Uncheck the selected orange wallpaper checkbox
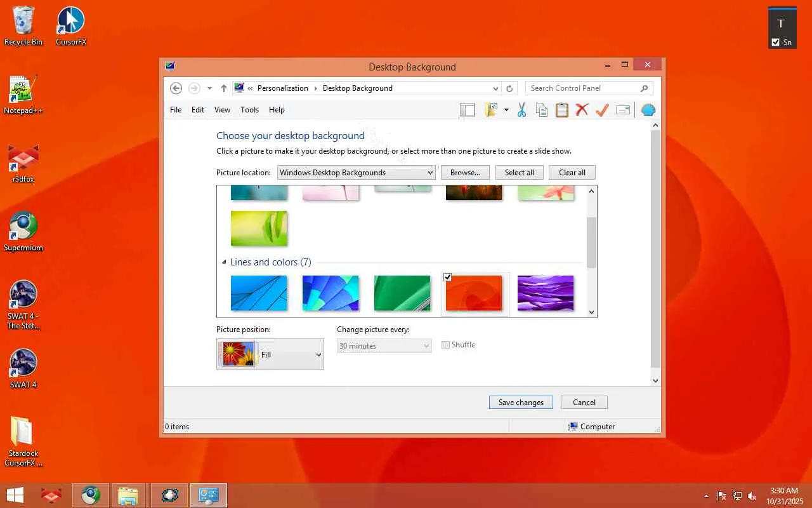This screenshot has height=508, width=812. [448, 277]
